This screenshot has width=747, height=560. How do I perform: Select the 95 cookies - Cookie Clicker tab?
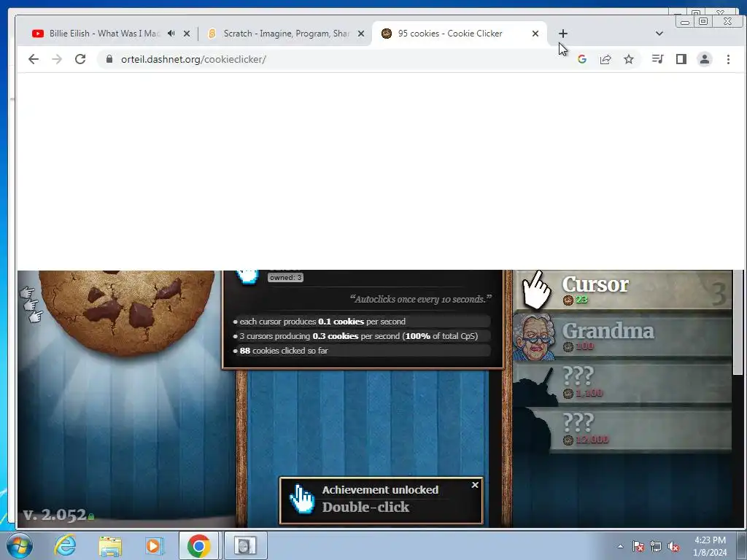click(x=450, y=34)
